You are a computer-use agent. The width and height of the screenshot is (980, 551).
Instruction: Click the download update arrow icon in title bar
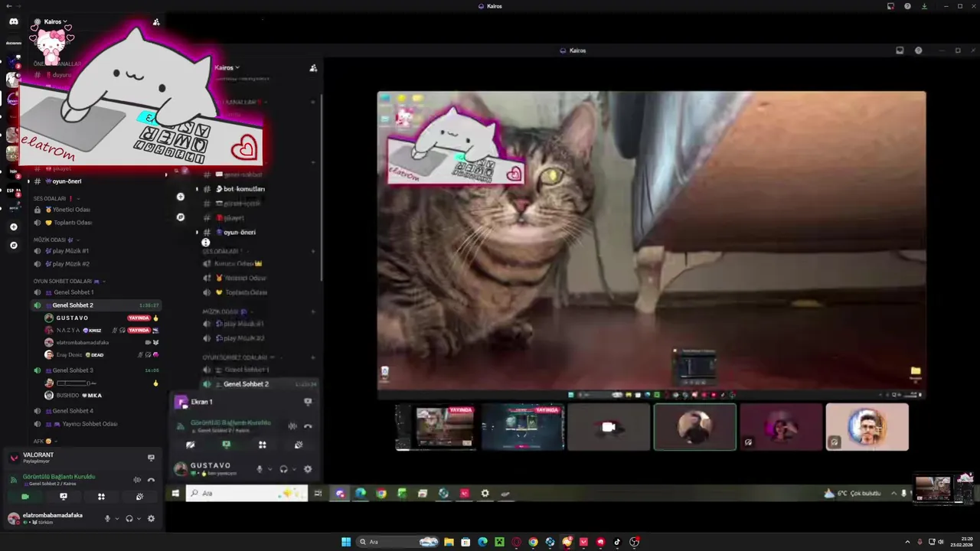[924, 6]
